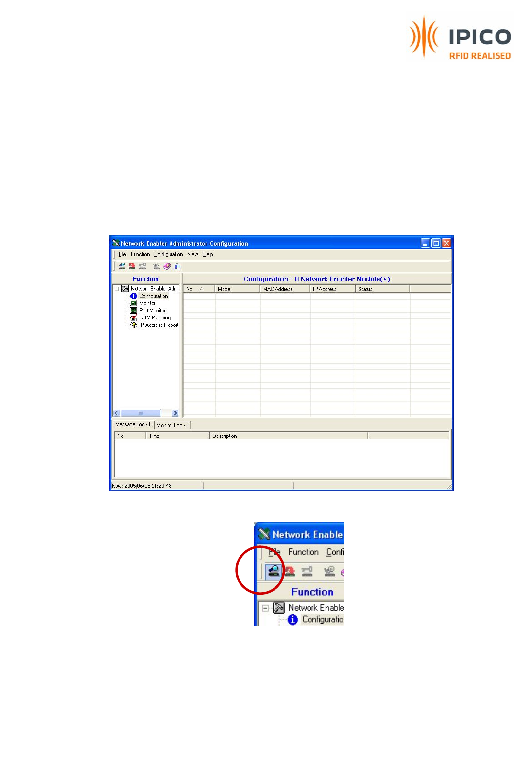Click the pink book icon in the full window toolbar
The image size is (532, 772).
pyautogui.click(x=167, y=266)
